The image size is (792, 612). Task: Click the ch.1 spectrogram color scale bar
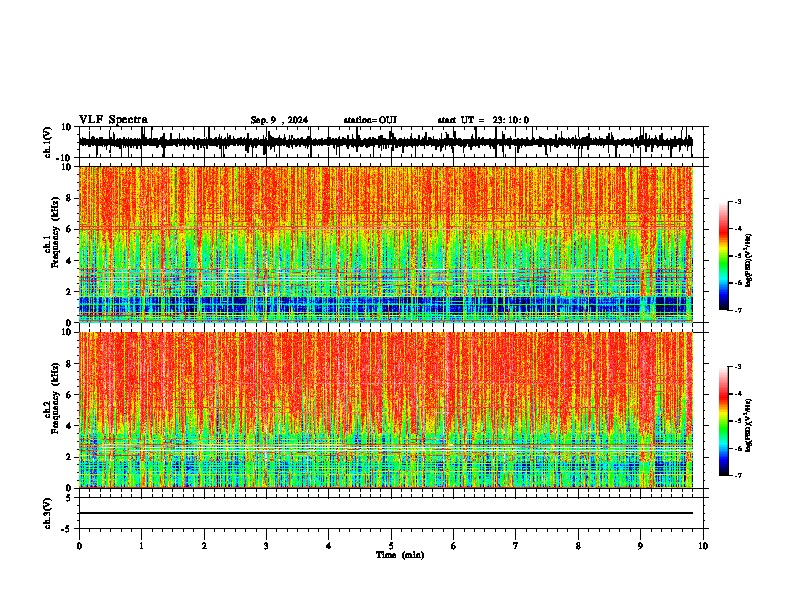coord(724,256)
